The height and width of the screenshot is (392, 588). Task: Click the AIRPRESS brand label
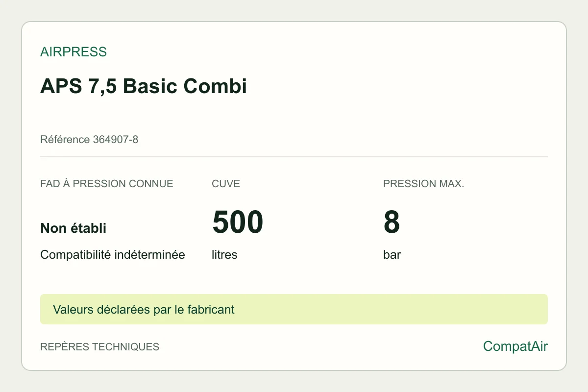73,52
